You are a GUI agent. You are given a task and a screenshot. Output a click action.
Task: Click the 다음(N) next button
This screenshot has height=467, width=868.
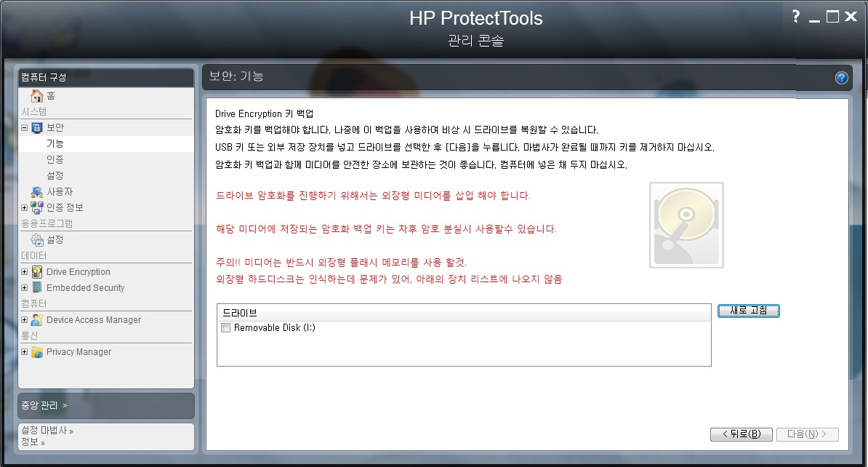[807, 434]
